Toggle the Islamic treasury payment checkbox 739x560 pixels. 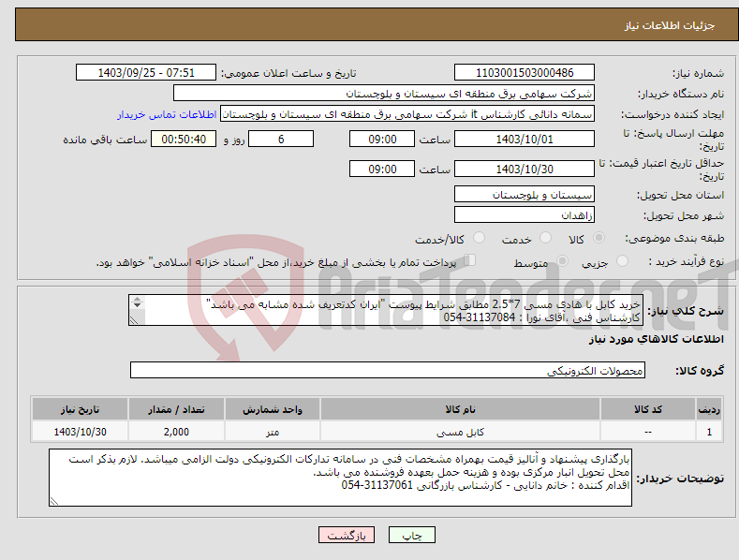coord(470,260)
